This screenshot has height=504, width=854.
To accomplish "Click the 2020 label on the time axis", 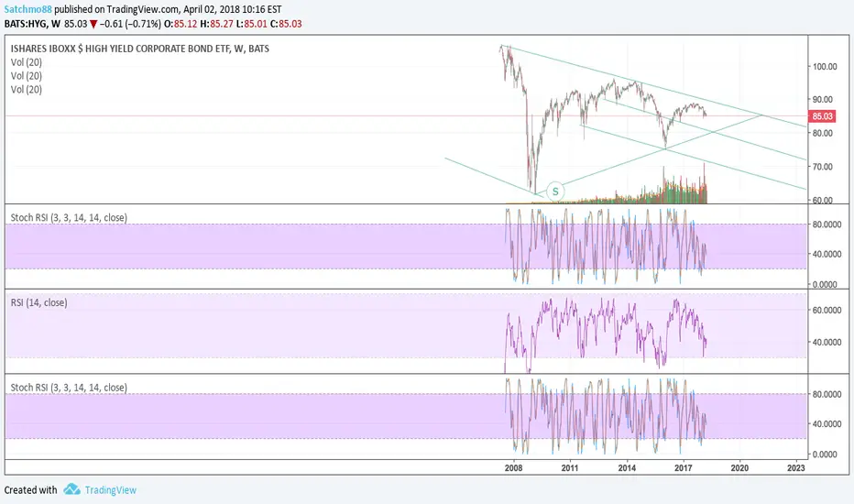I will [739, 467].
